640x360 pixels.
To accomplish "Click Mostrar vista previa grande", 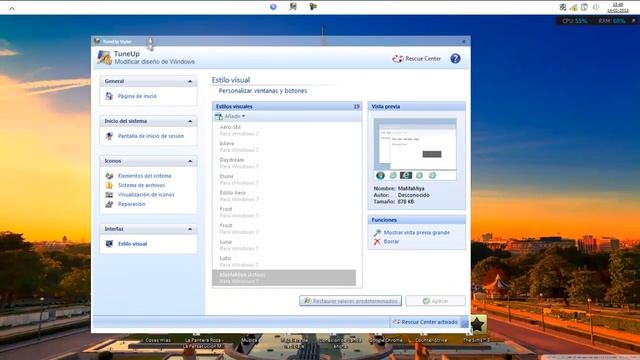I will [x=417, y=233].
